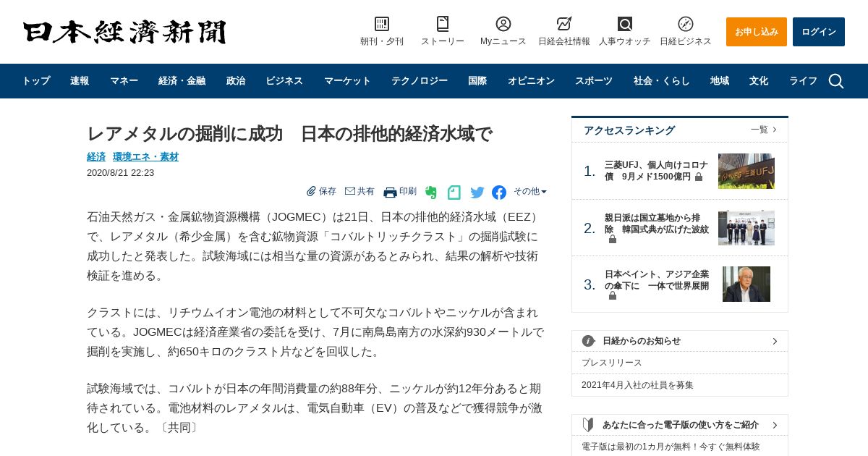
Task: Follow the 環境エネ・素材 category link
Action: [145, 156]
